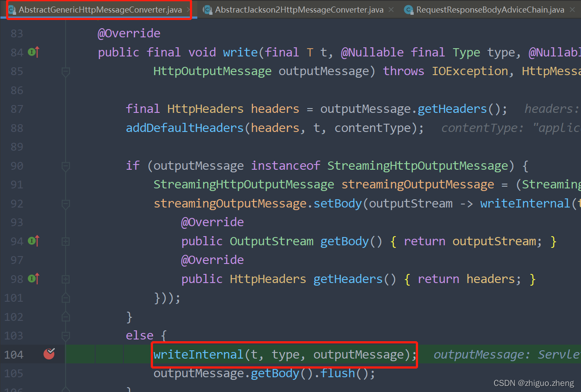Collapse the if block fold at line 90

tap(66, 166)
